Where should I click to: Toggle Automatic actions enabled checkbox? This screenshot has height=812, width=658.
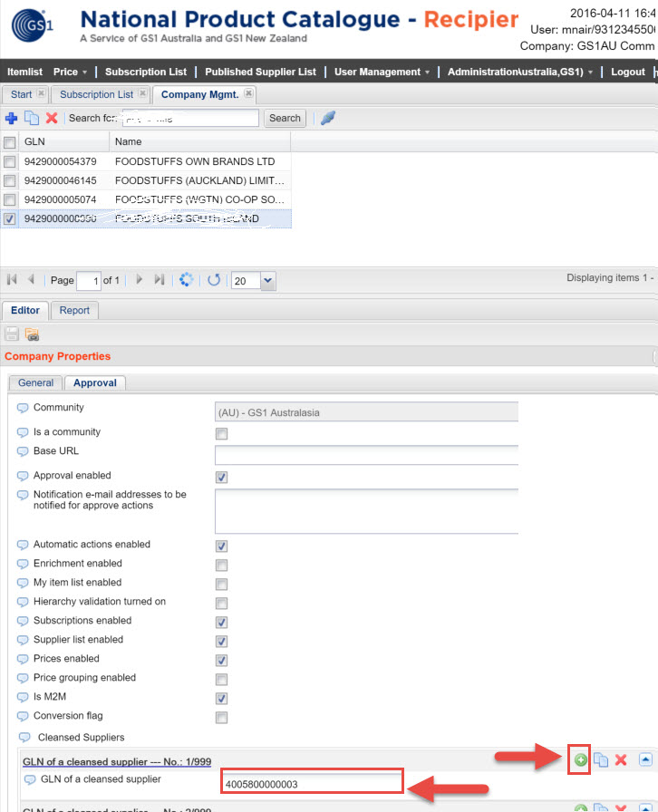coord(221,546)
